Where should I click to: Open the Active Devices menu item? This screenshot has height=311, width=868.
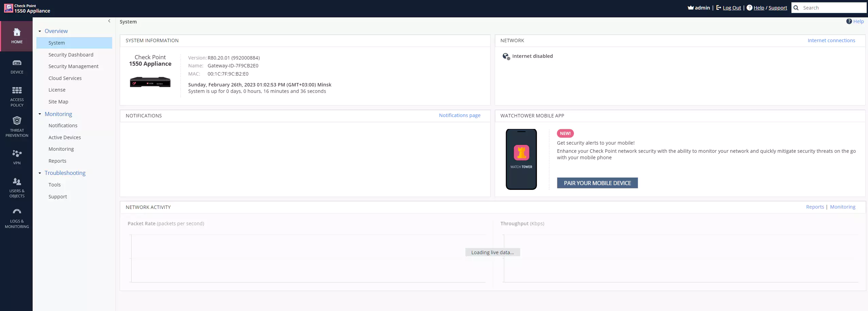(65, 137)
